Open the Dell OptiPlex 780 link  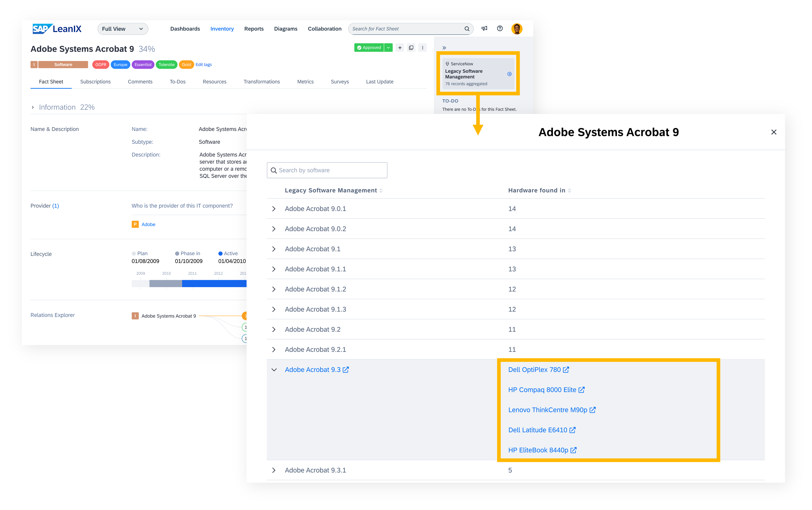tap(538, 370)
